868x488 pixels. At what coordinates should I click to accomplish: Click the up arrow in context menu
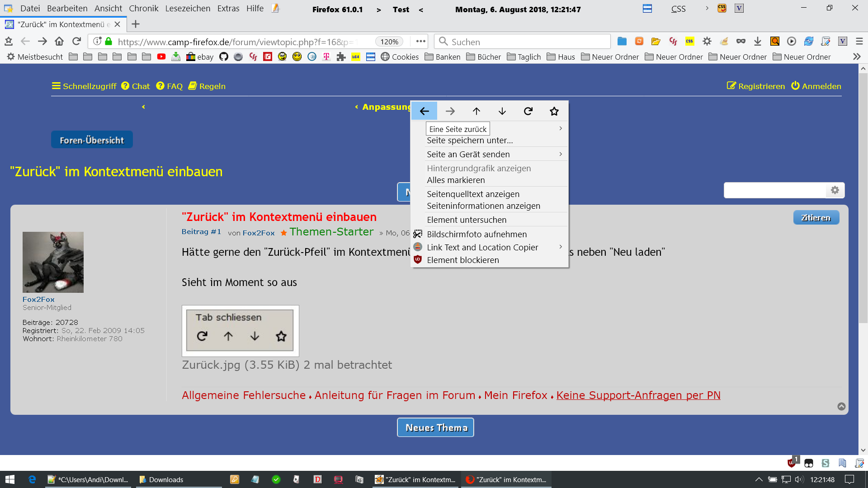click(x=476, y=111)
